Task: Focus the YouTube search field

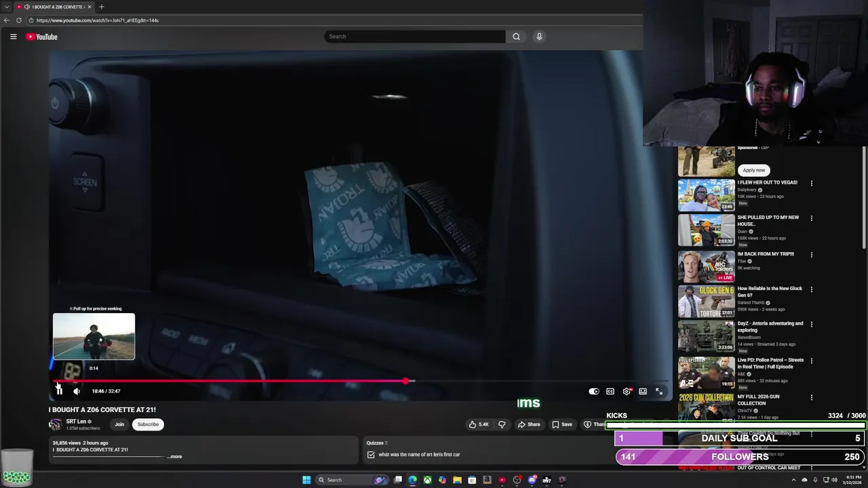Action: [x=415, y=37]
